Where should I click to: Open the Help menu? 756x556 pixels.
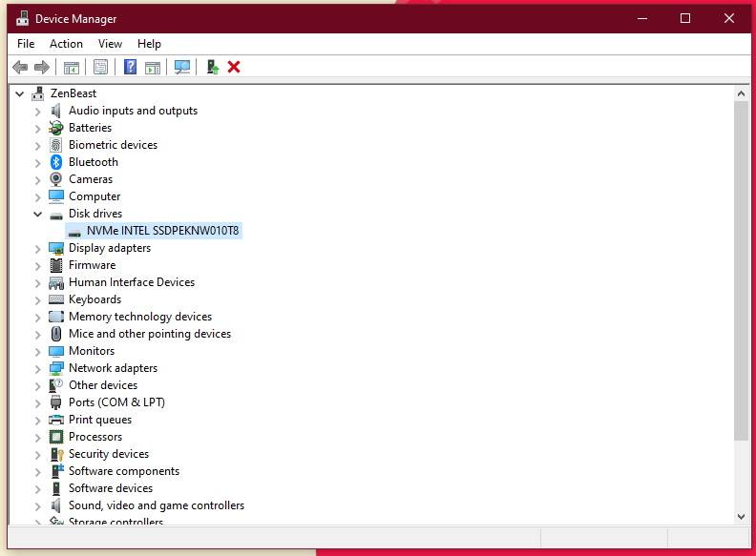149,44
